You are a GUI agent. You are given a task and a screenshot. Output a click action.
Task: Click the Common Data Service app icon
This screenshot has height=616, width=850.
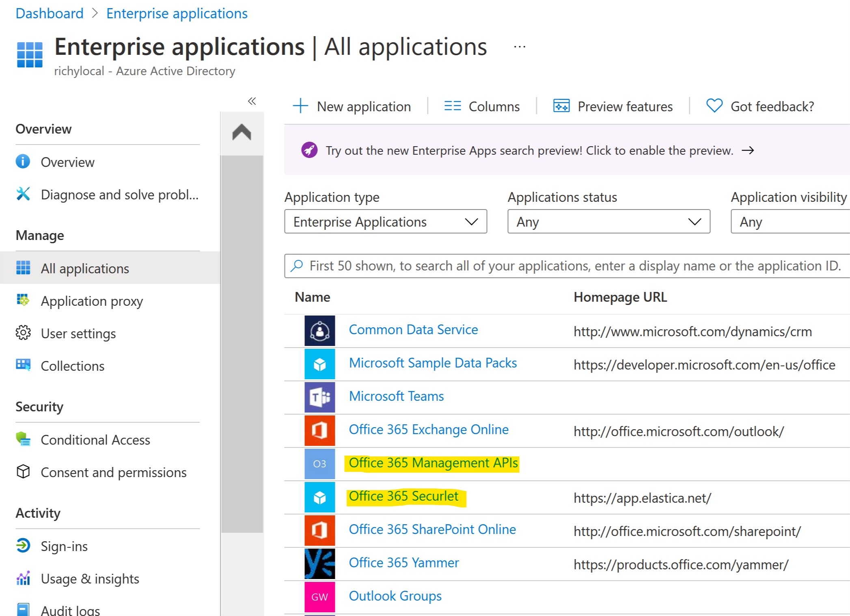319,331
